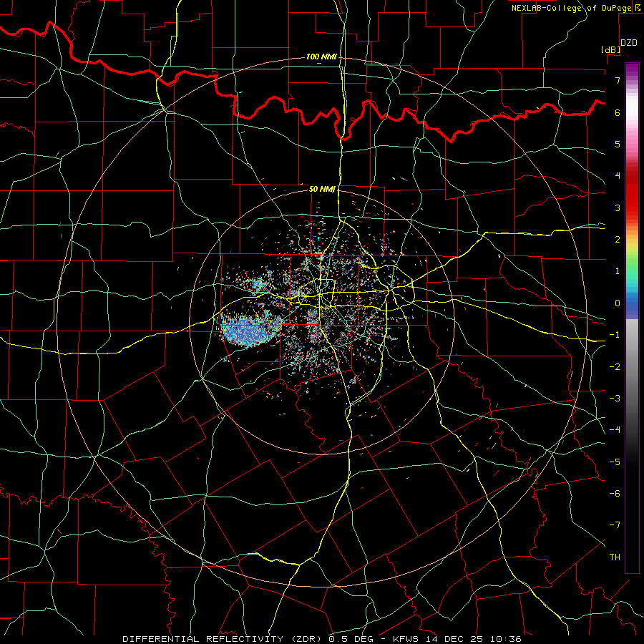Click the "-3" value on the color scale
The width and height of the screenshot is (644, 644).
615,399
